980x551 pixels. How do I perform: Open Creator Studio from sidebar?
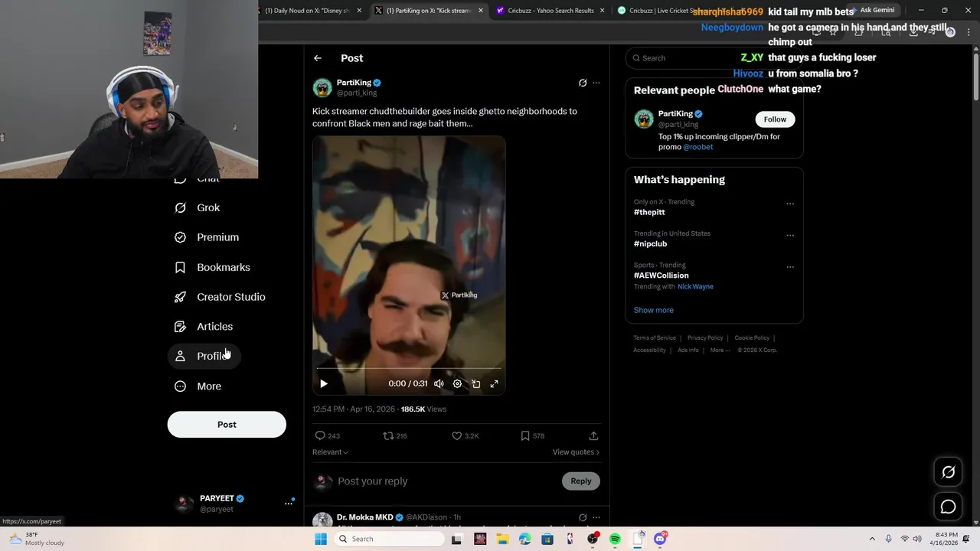pos(220,297)
